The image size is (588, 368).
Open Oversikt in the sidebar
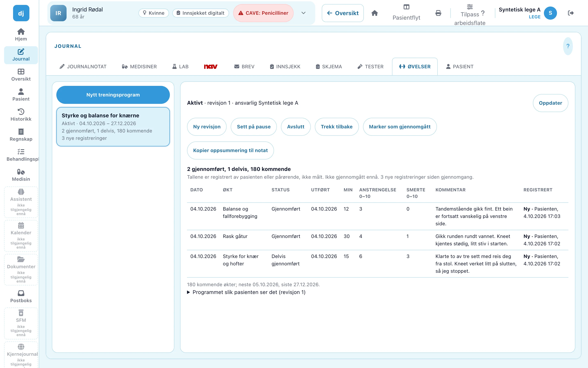pyautogui.click(x=21, y=75)
